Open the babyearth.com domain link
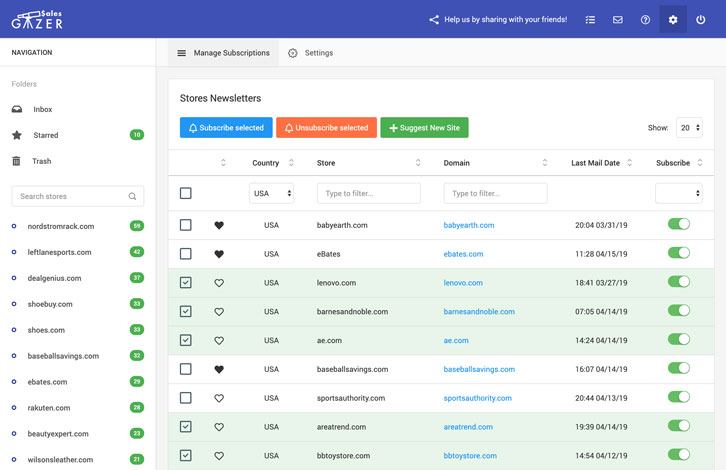The width and height of the screenshot is (726, 470). point(469,225)
